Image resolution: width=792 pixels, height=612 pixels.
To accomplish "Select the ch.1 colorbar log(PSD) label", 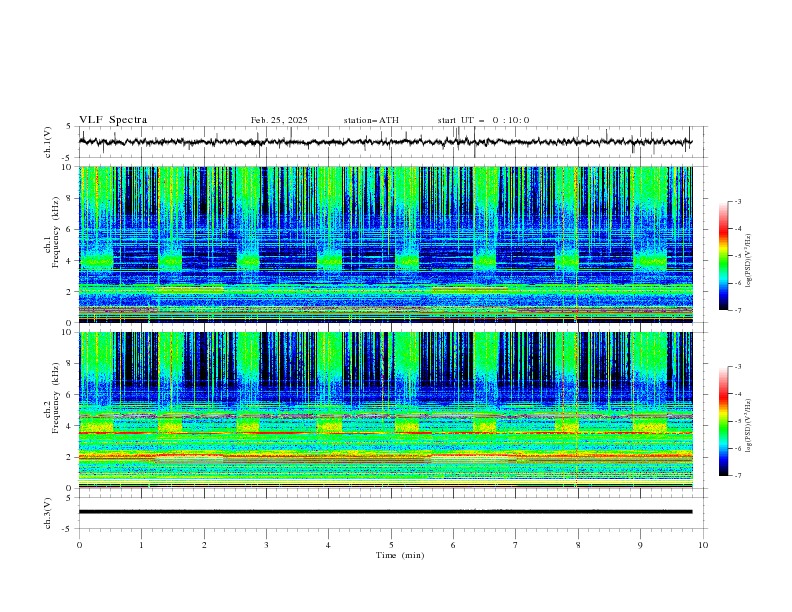I will coord(749,261).
